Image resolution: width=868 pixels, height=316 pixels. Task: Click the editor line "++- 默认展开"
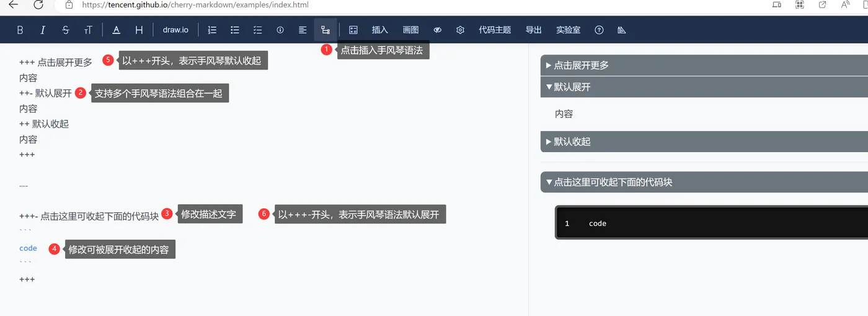(45, 93)
